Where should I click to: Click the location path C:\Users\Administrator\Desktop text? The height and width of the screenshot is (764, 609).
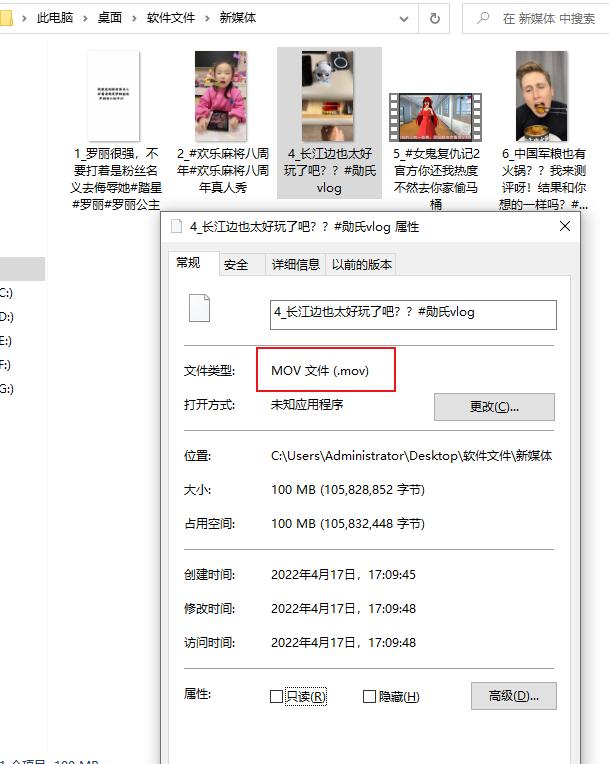411,456
